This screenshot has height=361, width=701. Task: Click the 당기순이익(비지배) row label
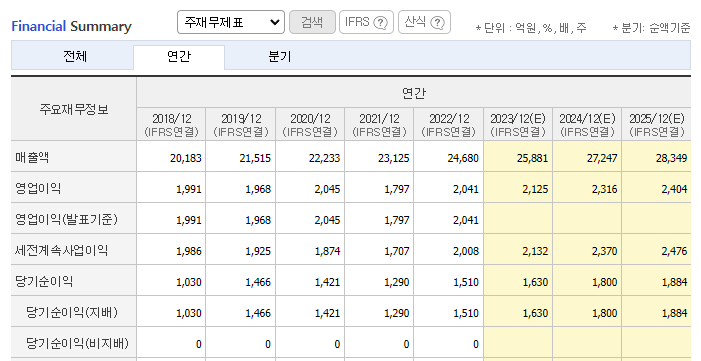pyautogui.click(x=77, y=343)
